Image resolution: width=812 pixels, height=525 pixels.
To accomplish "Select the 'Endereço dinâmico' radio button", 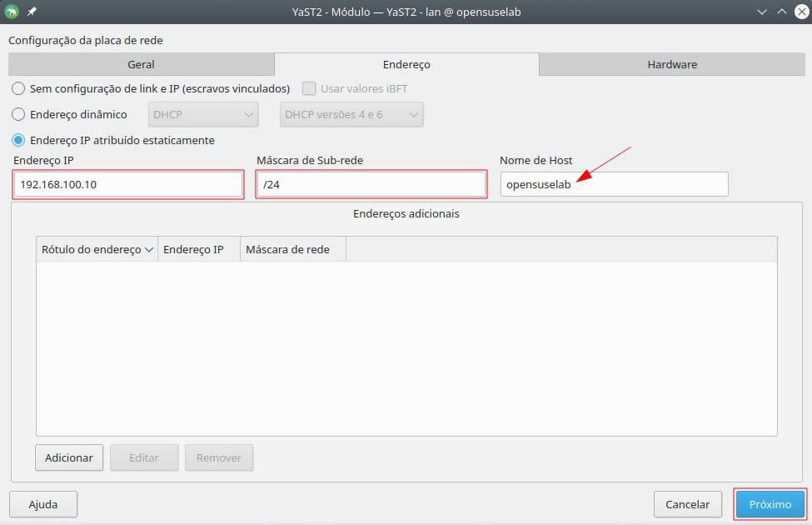I will coord(18,114).
